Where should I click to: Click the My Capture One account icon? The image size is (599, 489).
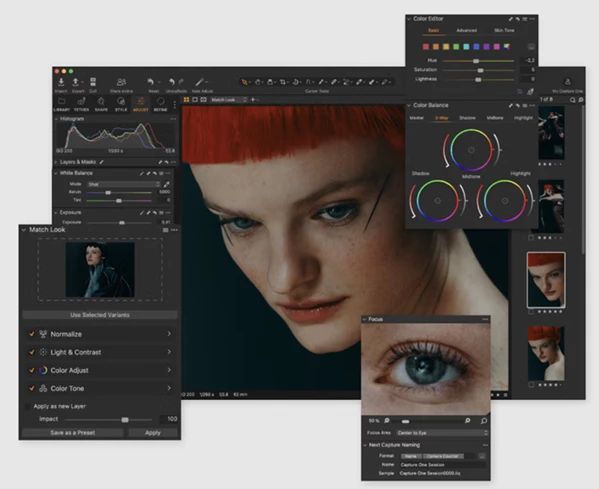(568, 82)
